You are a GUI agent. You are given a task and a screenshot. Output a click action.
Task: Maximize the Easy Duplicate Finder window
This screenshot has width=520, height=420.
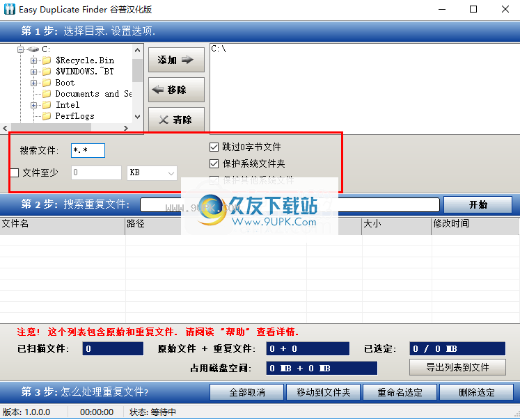(473, 9)
